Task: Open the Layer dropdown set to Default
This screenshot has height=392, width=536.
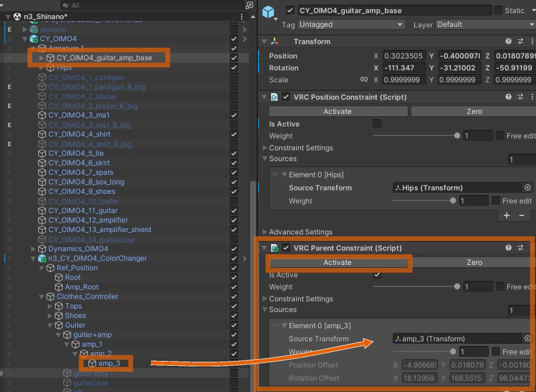Action: coord(485,24)
